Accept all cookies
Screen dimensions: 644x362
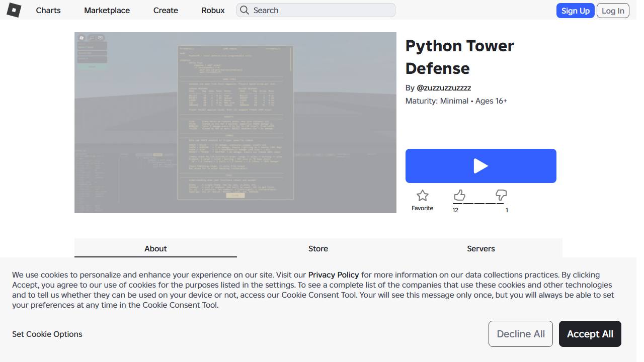tap(590, 334)
